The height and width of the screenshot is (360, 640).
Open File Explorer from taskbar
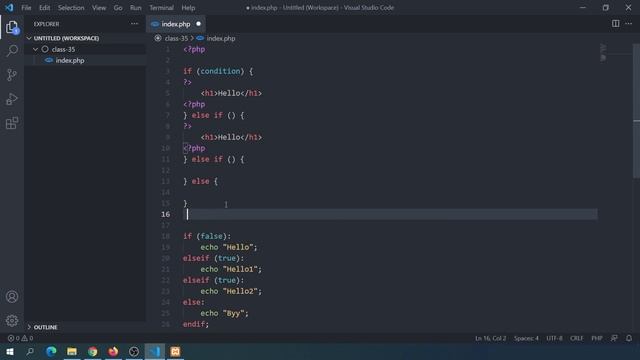pyautogui.click(x=72, y=351)
